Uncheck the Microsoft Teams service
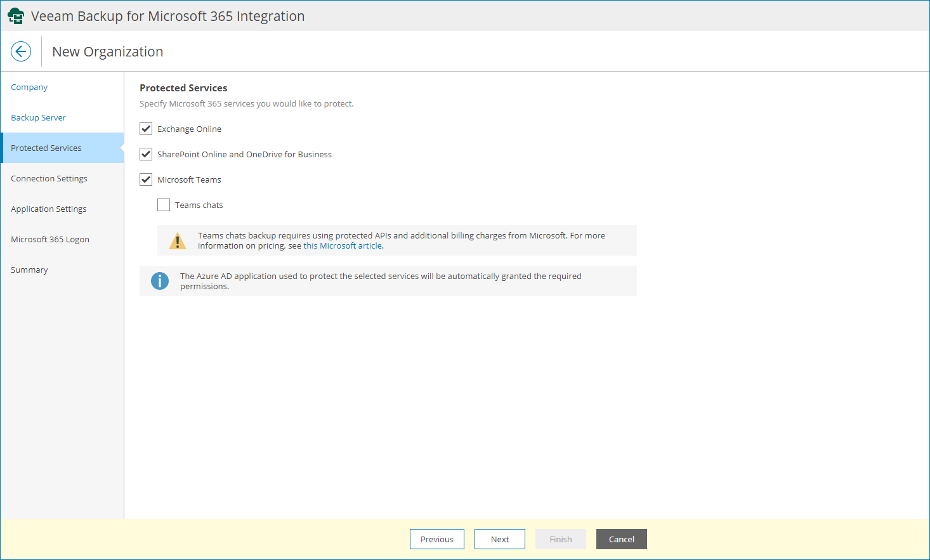Screen dimensions: 930x560 click(145, 179)
